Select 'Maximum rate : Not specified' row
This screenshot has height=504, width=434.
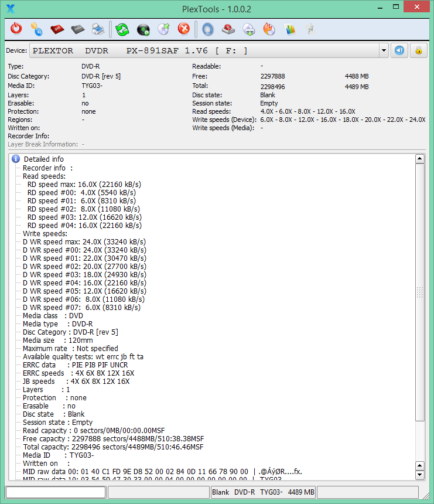click(x=70, y=349)
